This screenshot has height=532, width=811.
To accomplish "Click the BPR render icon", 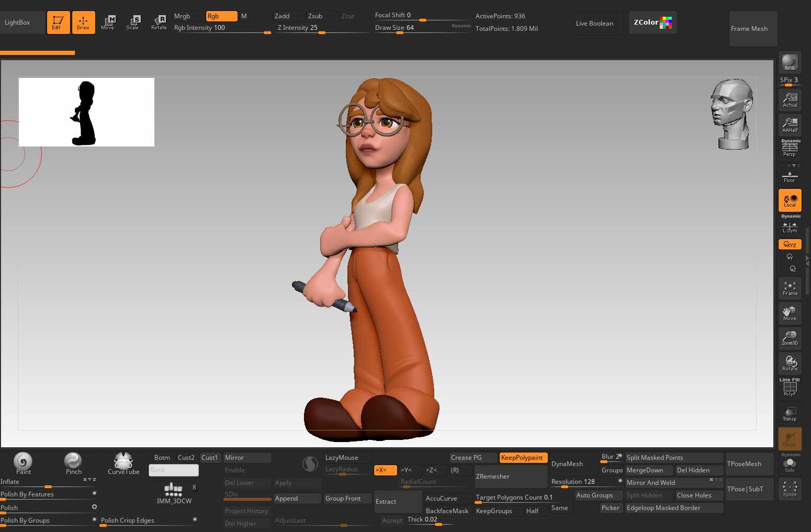I will click(x=790, y=63).
